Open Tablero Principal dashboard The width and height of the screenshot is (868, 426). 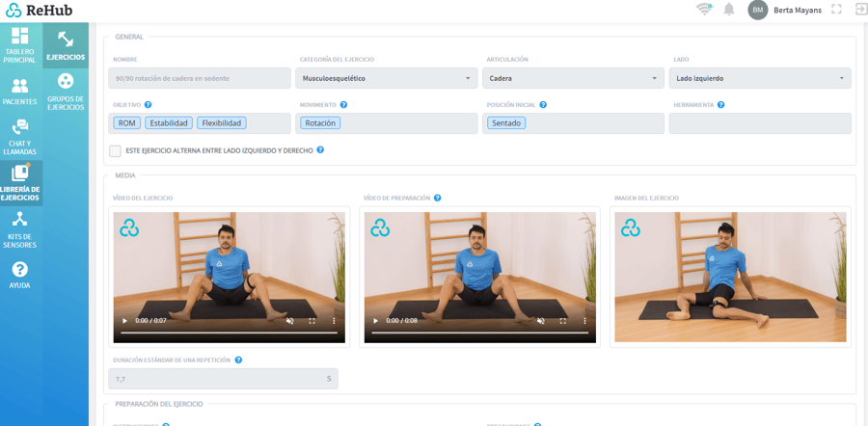pyautogui.click(x=21, y=44)
